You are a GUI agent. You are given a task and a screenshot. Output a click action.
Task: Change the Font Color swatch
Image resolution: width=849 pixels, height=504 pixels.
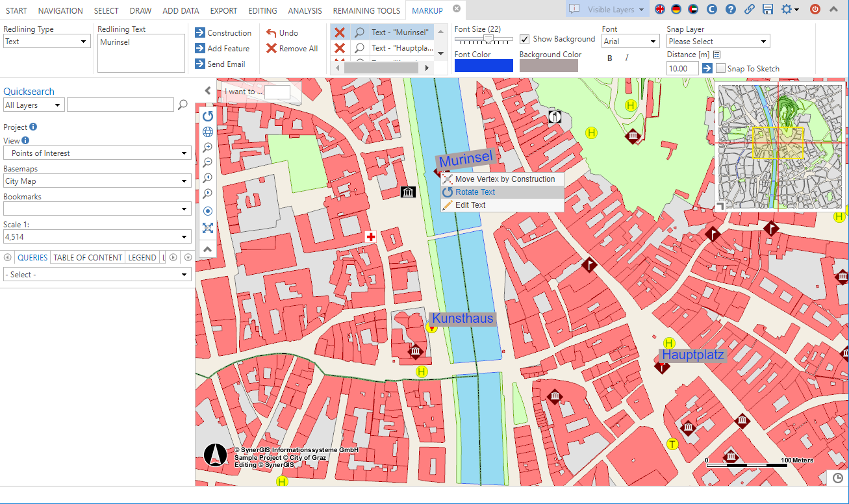coord(483,65)
